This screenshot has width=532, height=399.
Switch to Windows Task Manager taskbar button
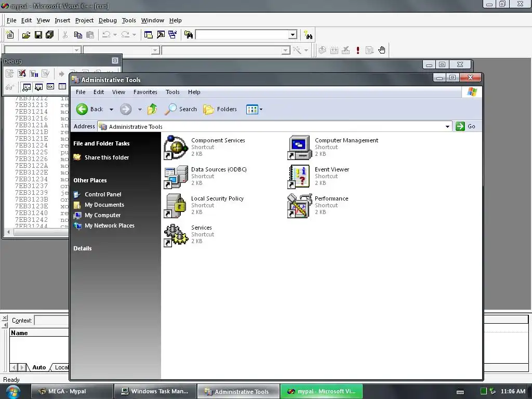(x=155, y=391)
